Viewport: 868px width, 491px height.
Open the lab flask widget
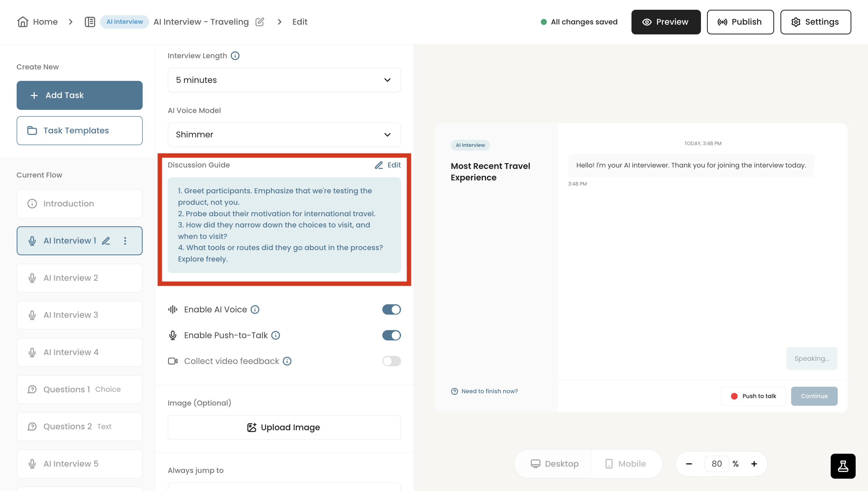point(843,466)
